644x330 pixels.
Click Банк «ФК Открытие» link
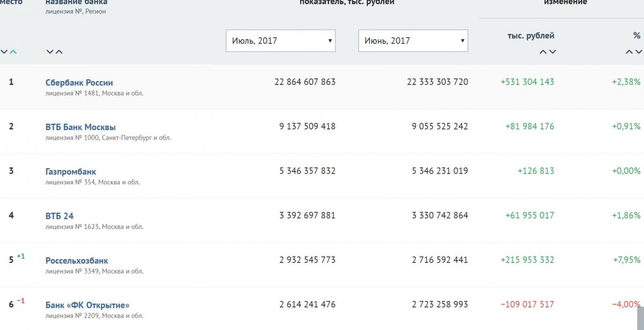(87, 305)
